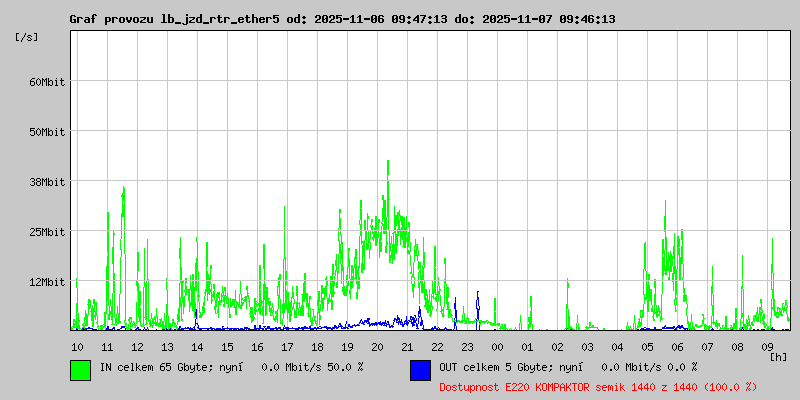Click hour 23 on the time axis
Screen dimensions: 800x400
click(x=467, y=346)
